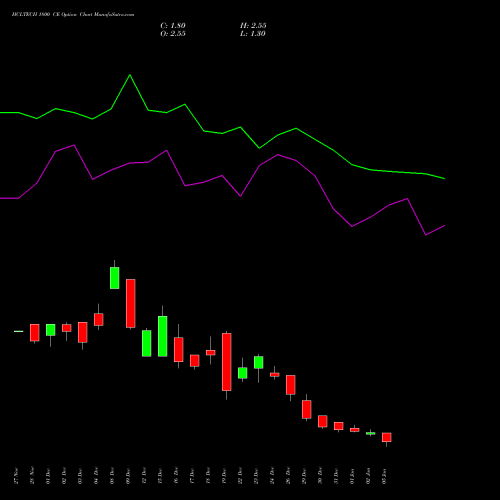Viewport: 500px width, 500px height.
Task: Select the tall green candle for 15 Dec
Action: (163, 336)
